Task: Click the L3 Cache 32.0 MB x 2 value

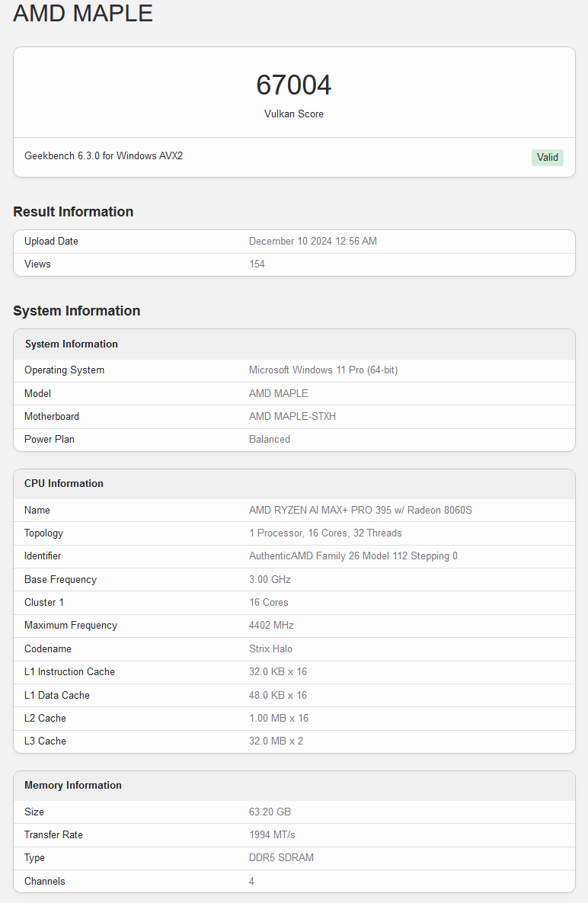Action: [276, 741]
